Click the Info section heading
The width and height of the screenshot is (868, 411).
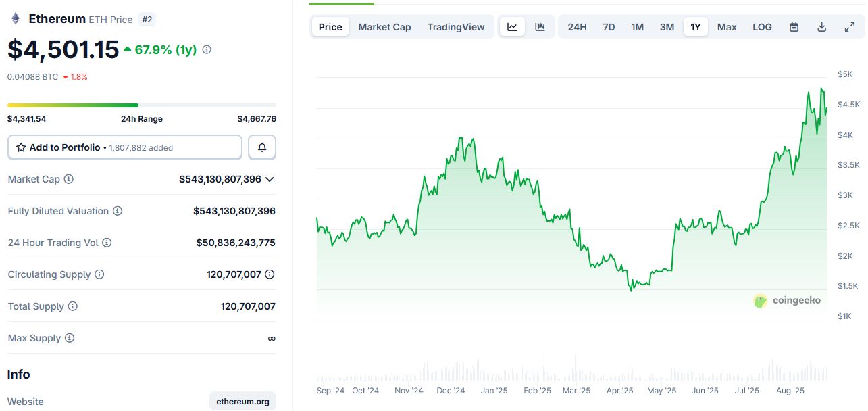tap(18, 374)
